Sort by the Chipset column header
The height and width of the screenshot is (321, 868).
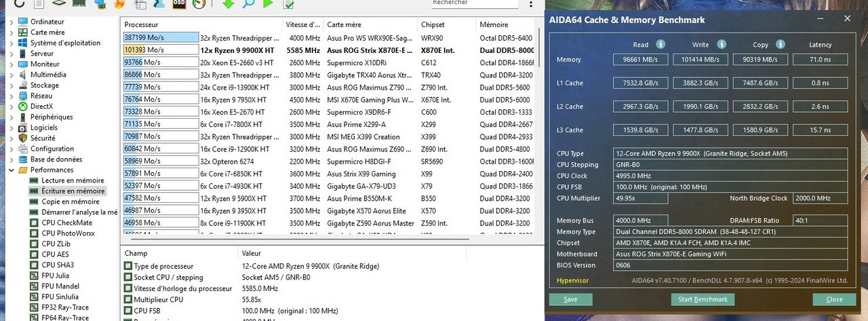(x=446, y=24)
